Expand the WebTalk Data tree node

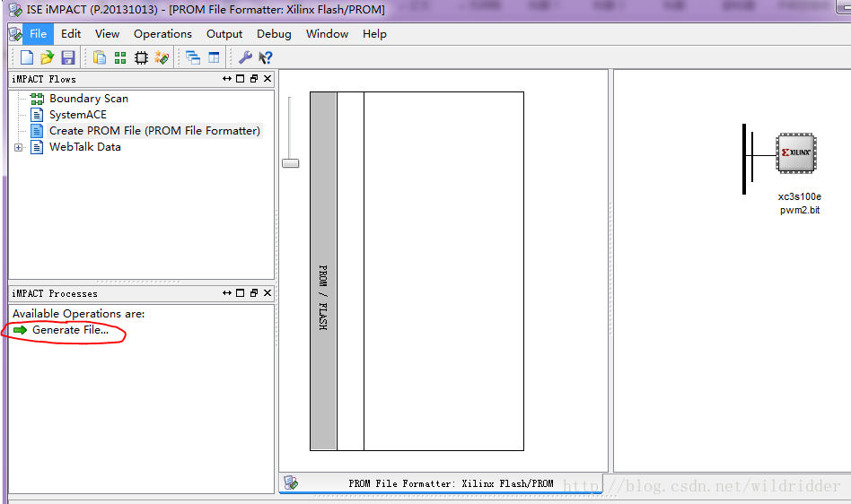tap(19, 147)
